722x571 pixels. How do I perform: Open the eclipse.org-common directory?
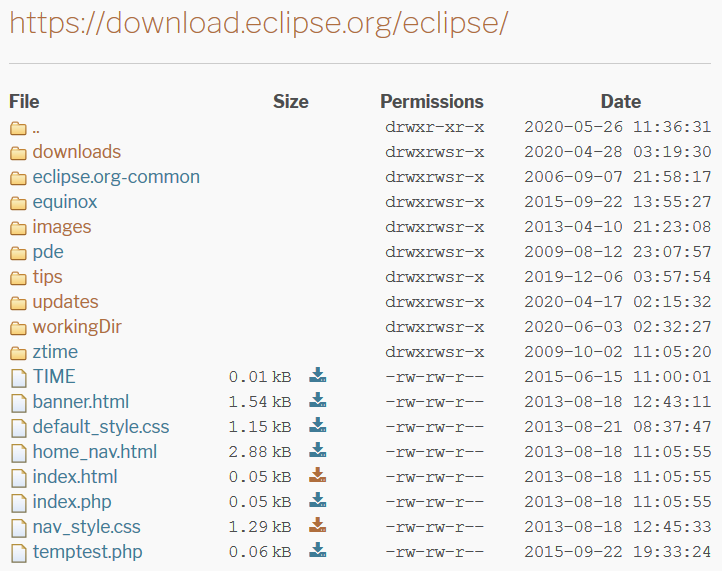(x=116, y=177)
